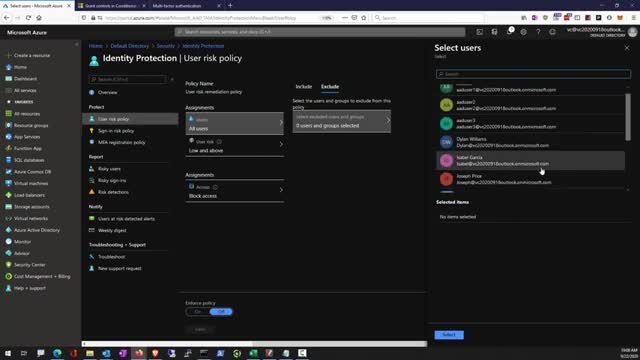Expand Access Block access setting
The width and height of the screenshot is (640, 360).
click(x=234, y=191)
